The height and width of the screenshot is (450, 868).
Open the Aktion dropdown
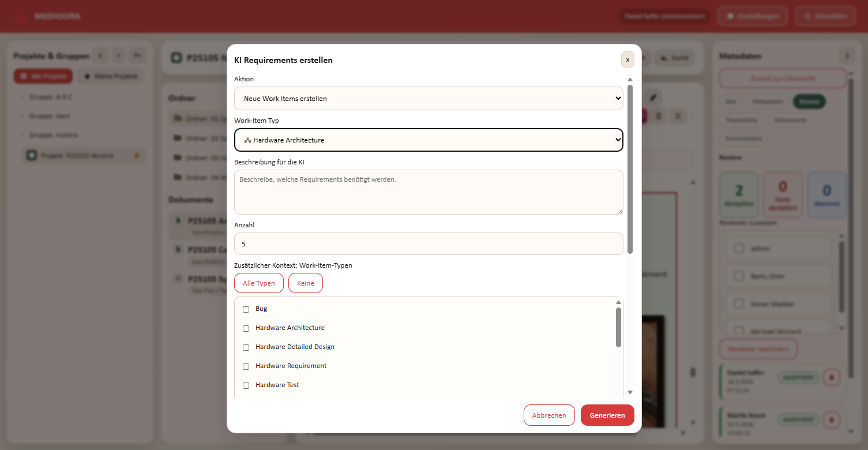[x=428, y=99]
